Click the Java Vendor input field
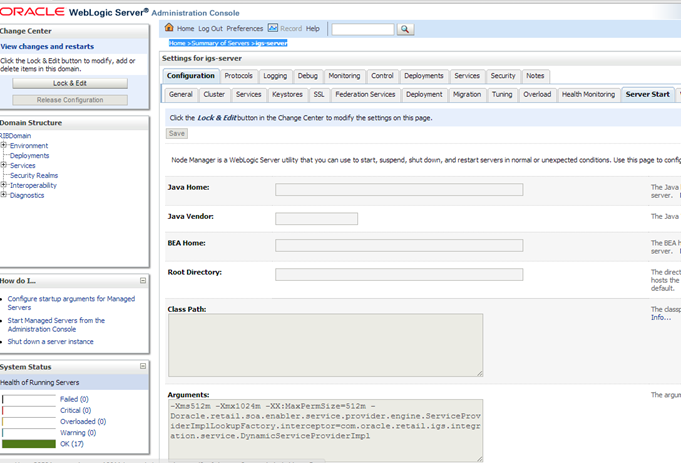The image size is (682, 464). tap(316, 219)
